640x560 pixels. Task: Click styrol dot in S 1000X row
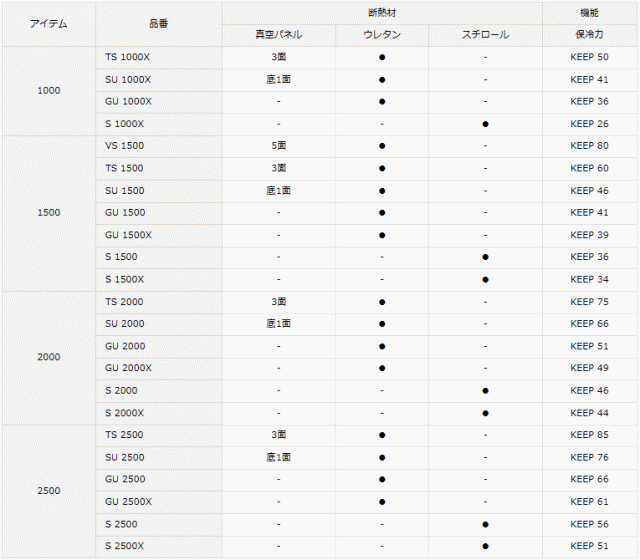[485, 124]
